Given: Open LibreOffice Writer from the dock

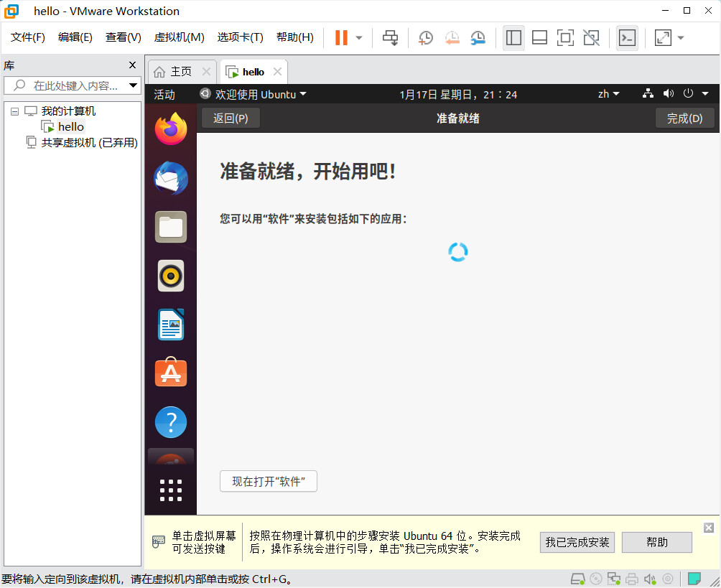Looking at the screenshot, I should click(x=171, y=325).
